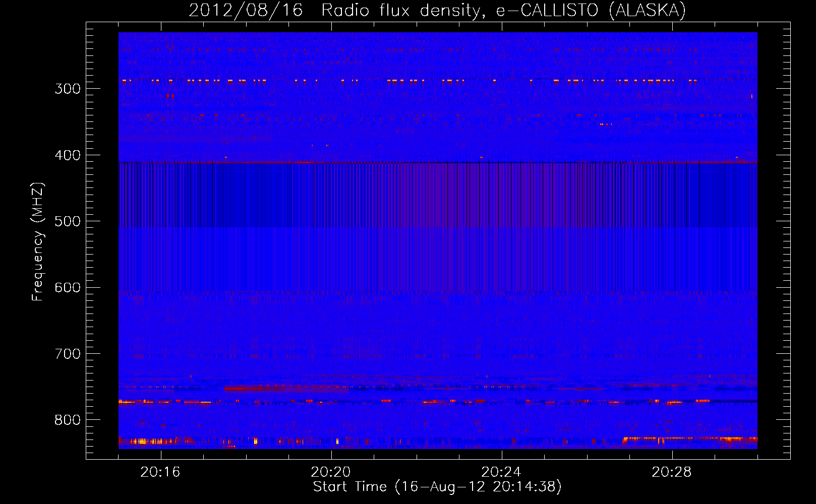Click the 'Frequency (MHZ)' axis label
The height and width of the screenshot is (504, 816).
(x=38, y=242)
